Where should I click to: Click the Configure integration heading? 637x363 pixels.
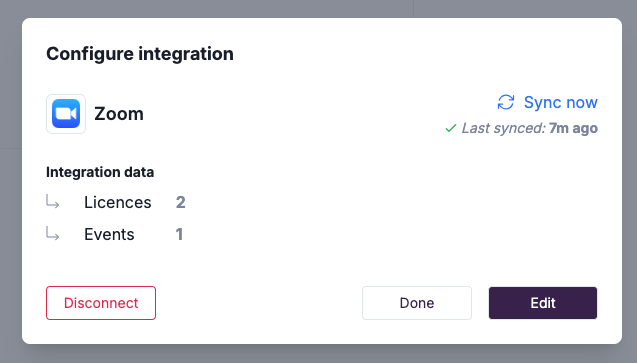click(x=140, y=54)
